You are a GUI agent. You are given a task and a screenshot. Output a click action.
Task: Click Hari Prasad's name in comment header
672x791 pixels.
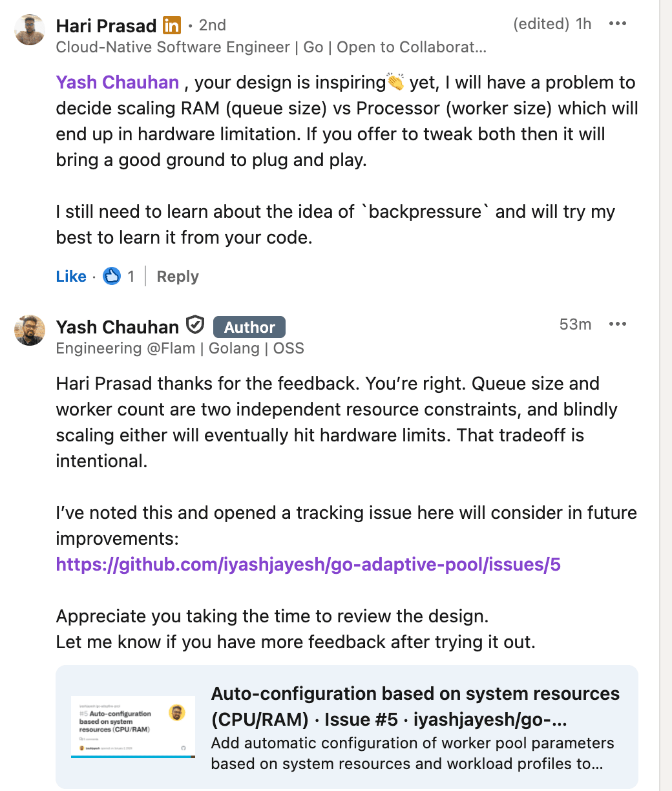click(107, 26)
